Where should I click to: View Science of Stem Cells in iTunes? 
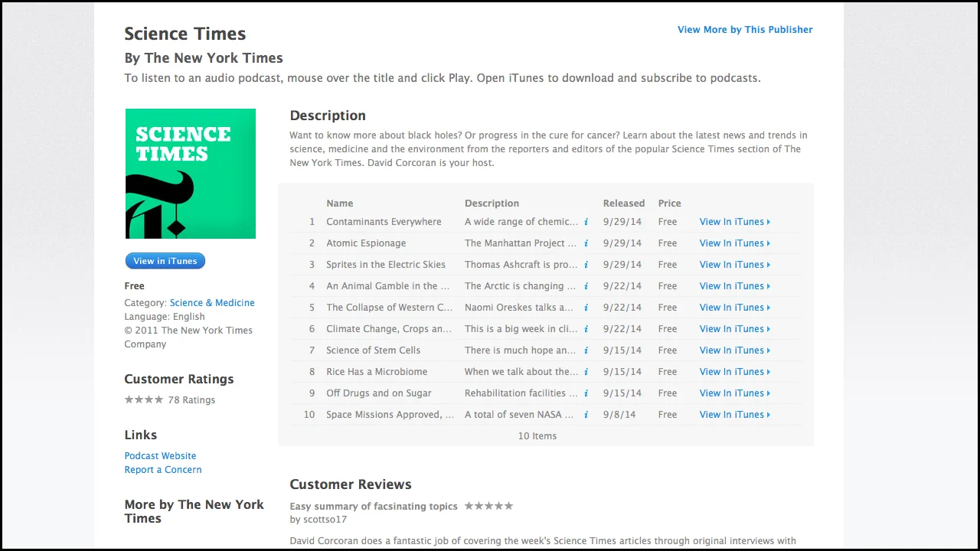pyautogui.click(x=735, y=350)
